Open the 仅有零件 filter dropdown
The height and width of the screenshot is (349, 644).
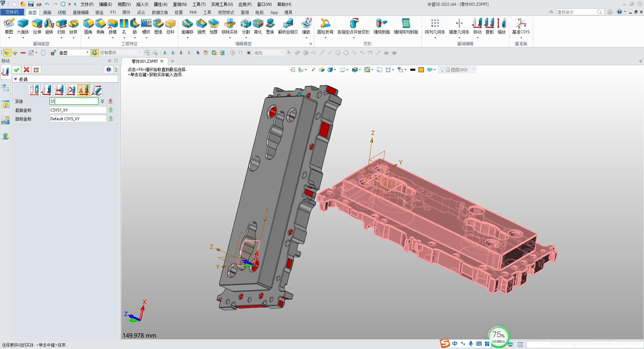[140, 52]
